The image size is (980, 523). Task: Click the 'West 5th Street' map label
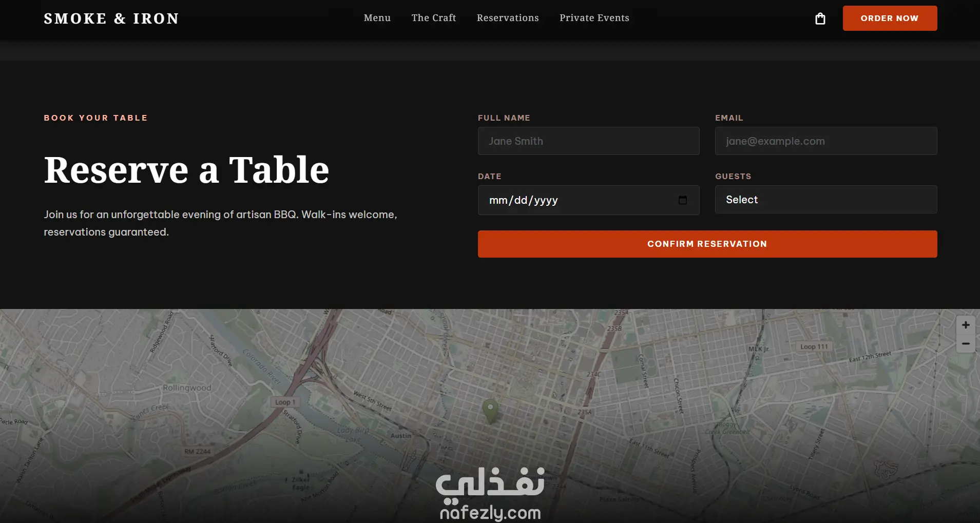pyautogui.click(x=373, y=401)
